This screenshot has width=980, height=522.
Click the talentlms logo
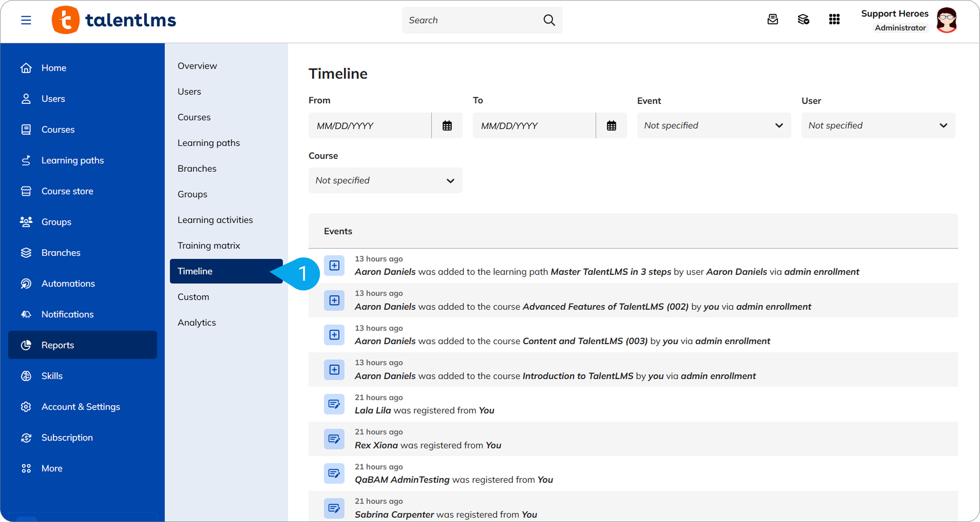click(x=114, y=20)
